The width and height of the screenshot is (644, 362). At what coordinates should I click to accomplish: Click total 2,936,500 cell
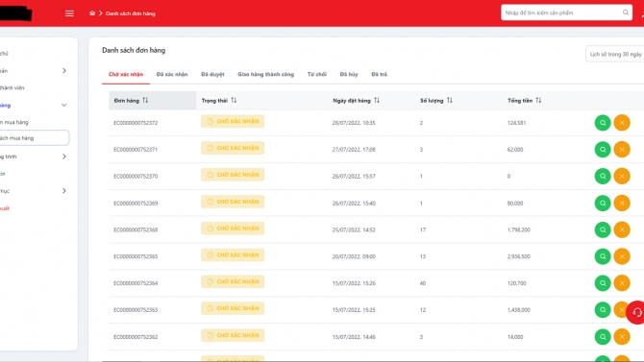(x=519, y=256)
